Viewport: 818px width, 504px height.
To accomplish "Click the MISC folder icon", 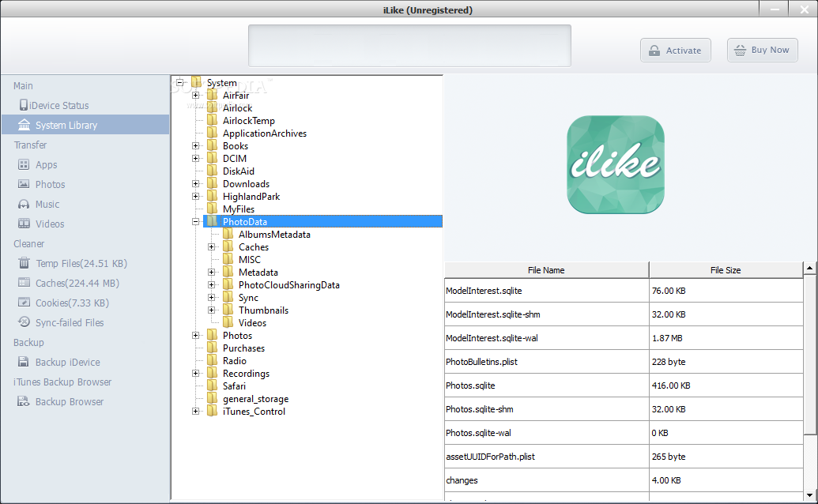I will (x=228, y=259).
